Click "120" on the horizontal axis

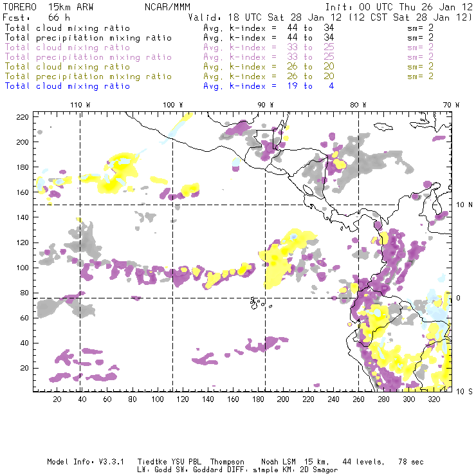(x=183, y=399)
